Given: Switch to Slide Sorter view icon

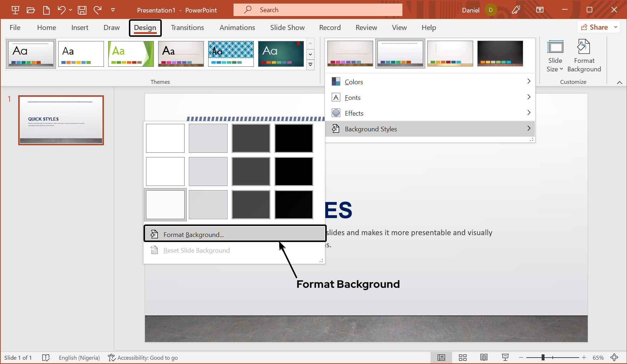Looking at the screenshot, I should click(463, 358).
